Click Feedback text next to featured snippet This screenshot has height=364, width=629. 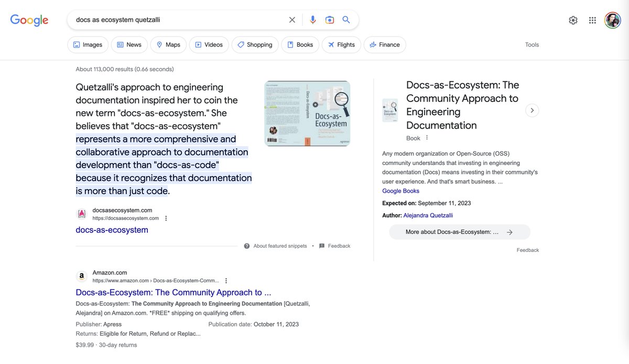[x=339, y=246]
